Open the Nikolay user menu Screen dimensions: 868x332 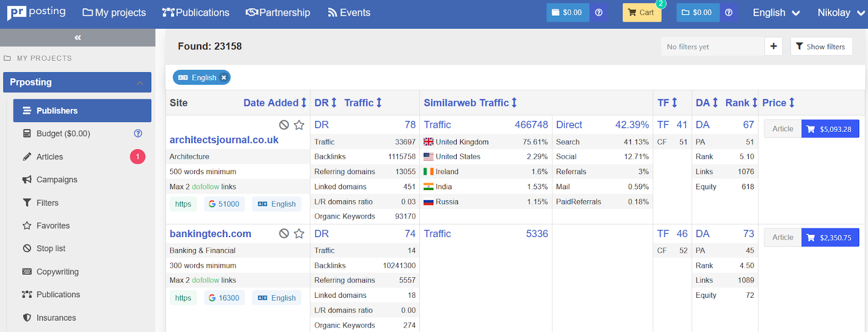pyautogui.click(x=841, y=12)
